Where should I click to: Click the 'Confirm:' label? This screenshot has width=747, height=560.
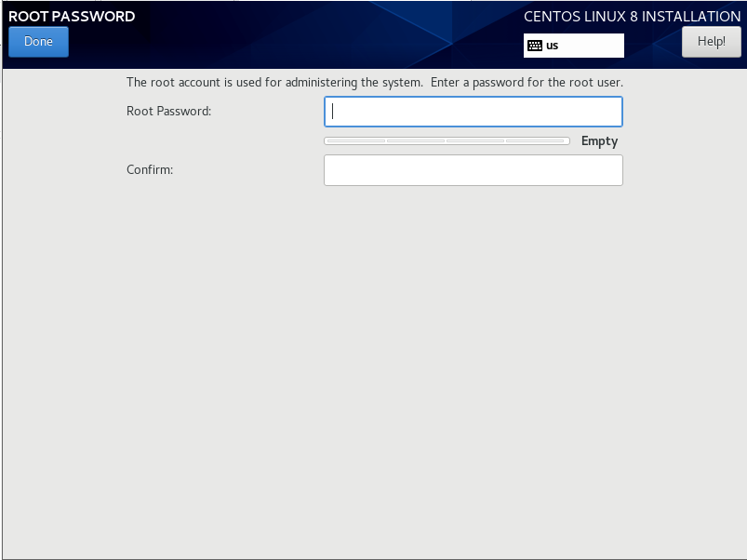(x=150, y=169)
